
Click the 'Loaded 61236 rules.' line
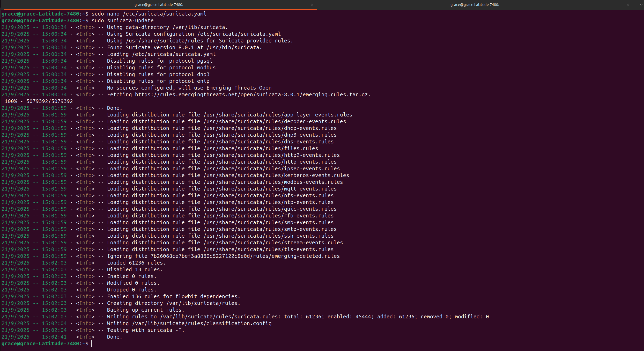(x=136, y=263)
